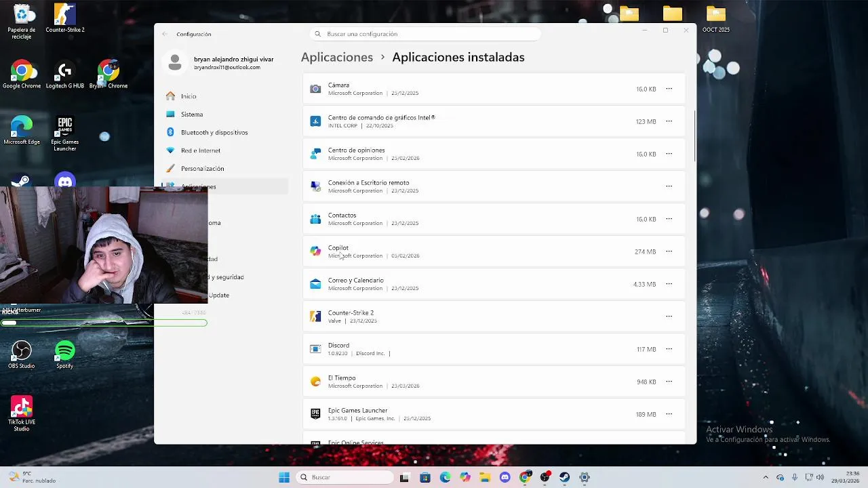Open options menu for Correo y Calendario
868x488 pixels.
[x=669, y=284]
